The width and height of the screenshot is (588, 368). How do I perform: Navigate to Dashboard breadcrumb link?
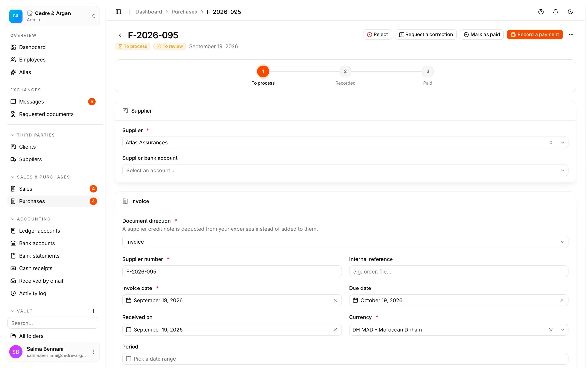coord(149,12)
